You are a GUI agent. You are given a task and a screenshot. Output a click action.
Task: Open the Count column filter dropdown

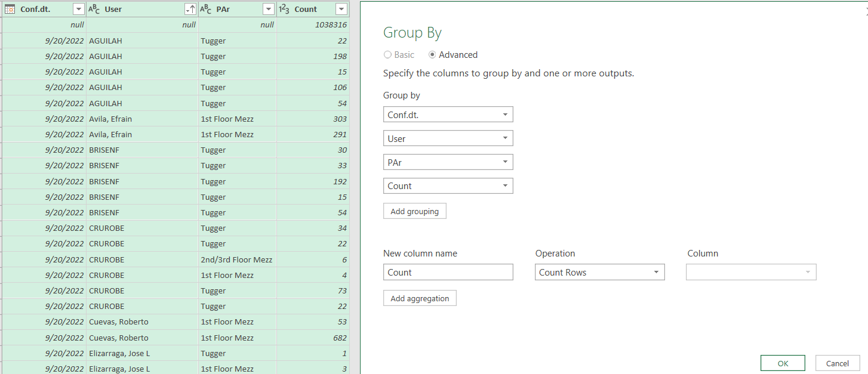[x=341, y=9]
